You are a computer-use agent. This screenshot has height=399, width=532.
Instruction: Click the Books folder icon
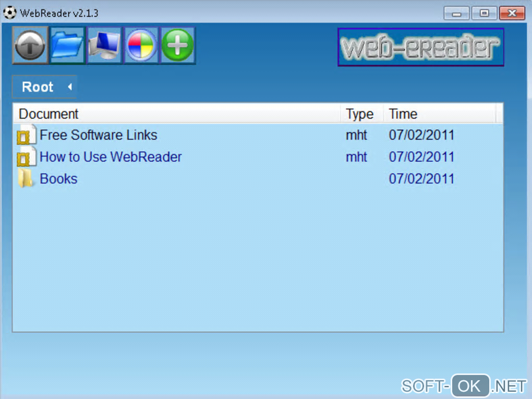26,178
